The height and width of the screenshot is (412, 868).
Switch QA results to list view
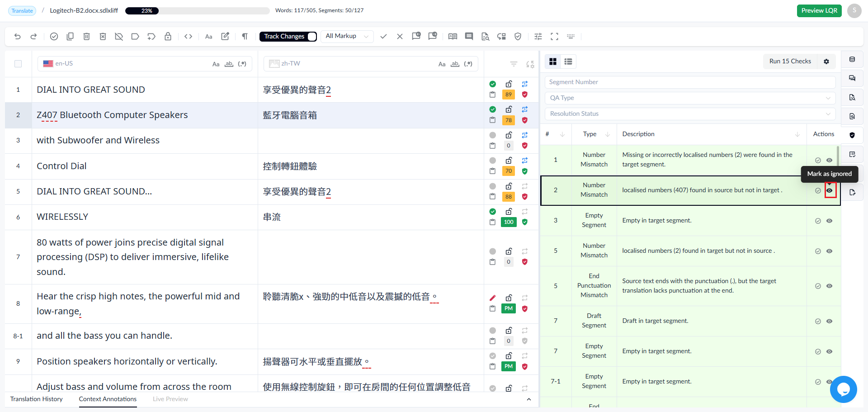coord(568,62)
